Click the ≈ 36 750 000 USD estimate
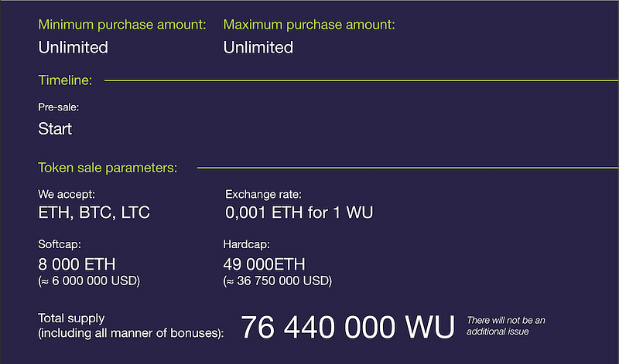 click(x=278, y=281)
